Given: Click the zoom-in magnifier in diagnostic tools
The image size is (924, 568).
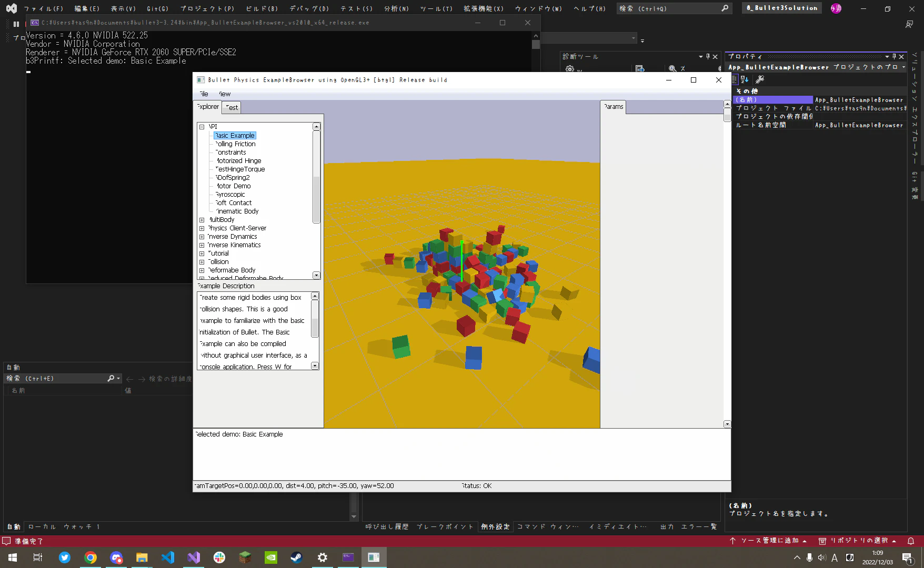Looking at the screenshot, I should coord(672,68).
